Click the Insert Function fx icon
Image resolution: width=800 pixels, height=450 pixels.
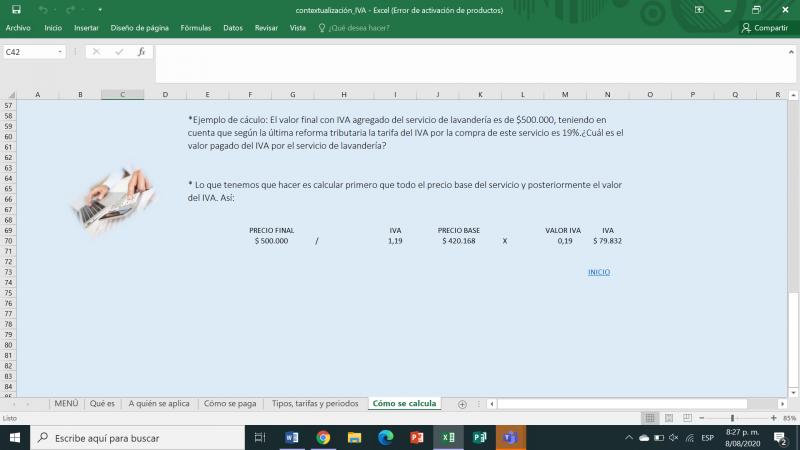click(141, 52)
